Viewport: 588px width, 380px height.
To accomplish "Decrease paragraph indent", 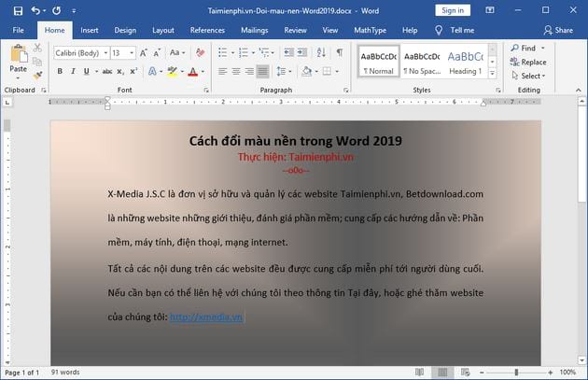I will pos(288,52).
